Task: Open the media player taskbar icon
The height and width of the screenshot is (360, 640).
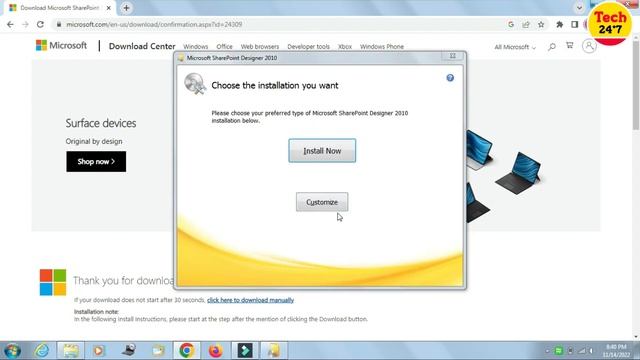Action: click(98, 350)
